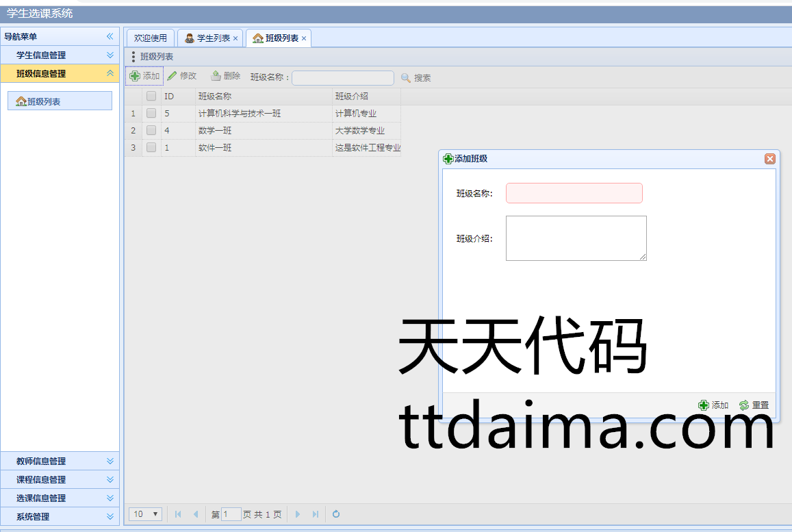Switch to the 欢迎使用 tab
This screenshot has height=532, width=792.
(x=151, y=38)
